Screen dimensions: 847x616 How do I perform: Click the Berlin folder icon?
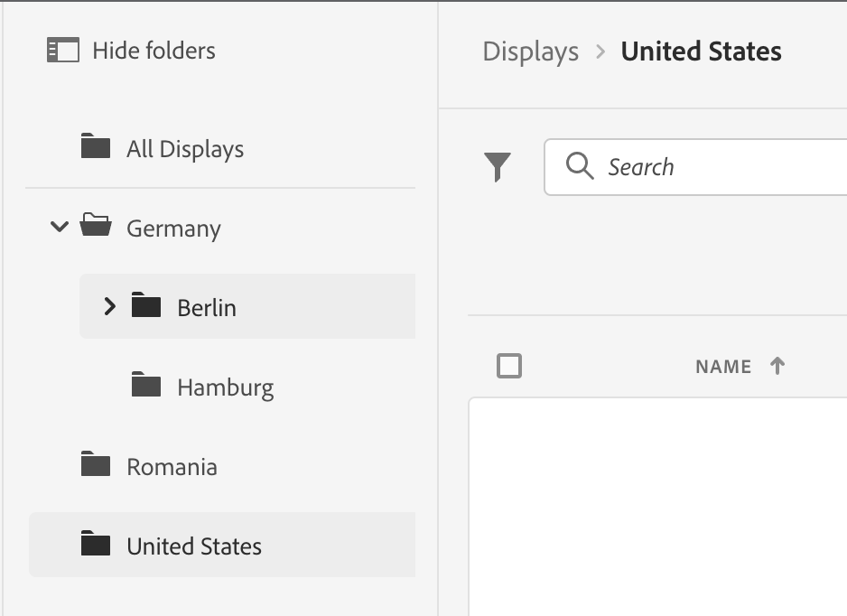click(146, 306)
